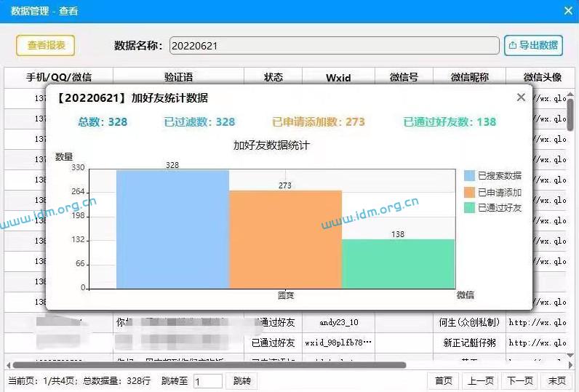
Task: Click the 跳转至 page number input
Action: tap(208, 381)
